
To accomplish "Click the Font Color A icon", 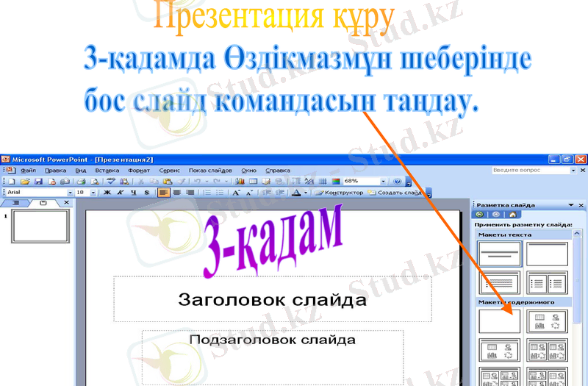I will (x=296, y=193).
